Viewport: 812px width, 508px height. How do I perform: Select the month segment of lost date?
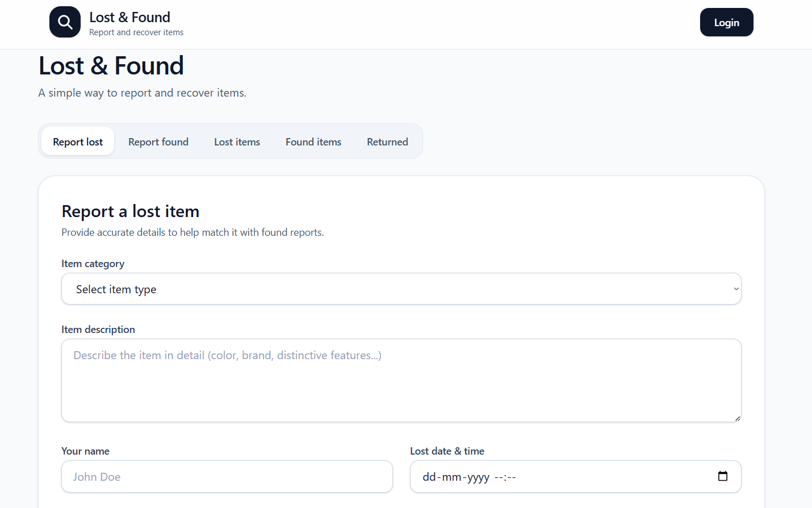coord(451,477)
